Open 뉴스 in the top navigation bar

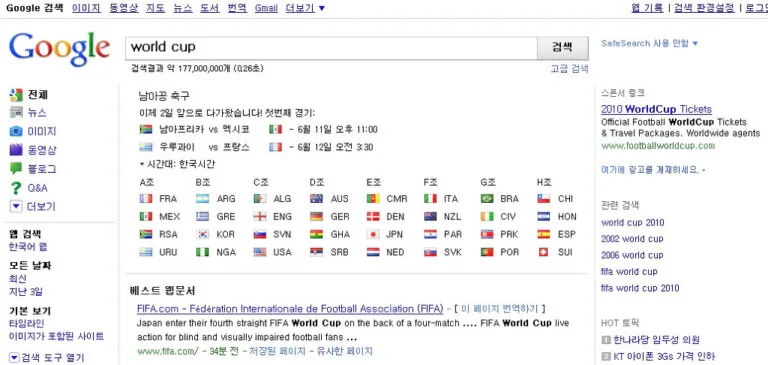point(183,8)
